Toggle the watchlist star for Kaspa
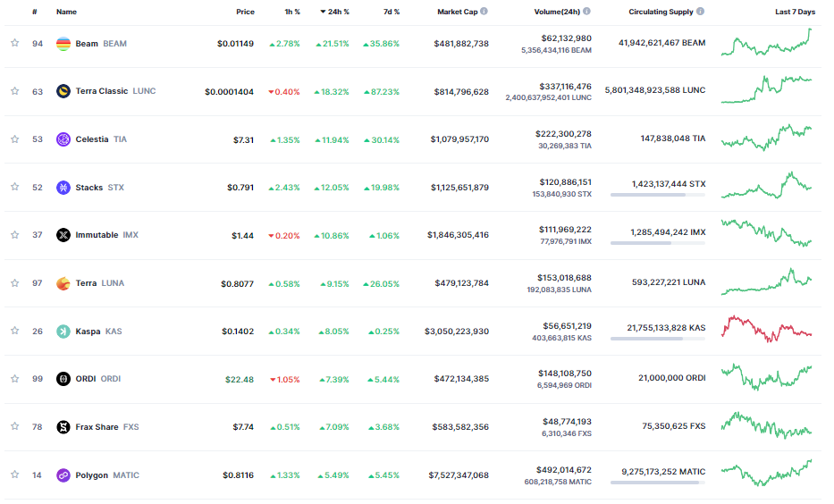 (14, 332)
